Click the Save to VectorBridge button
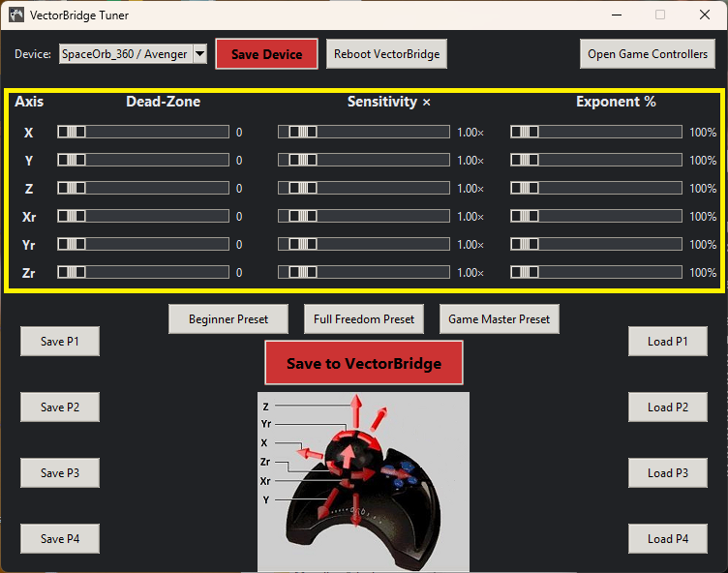728x573 pixels. 364,363
